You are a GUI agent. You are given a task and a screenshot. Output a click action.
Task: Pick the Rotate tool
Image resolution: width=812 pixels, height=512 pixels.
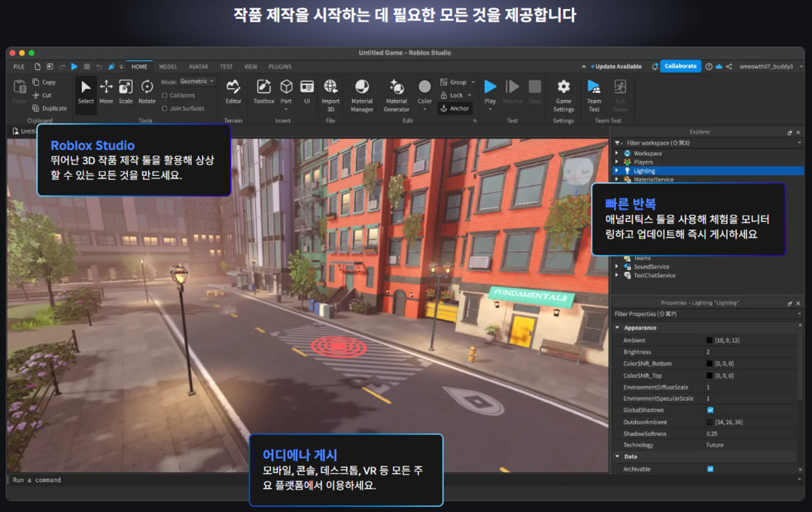(x=147, y=92)
